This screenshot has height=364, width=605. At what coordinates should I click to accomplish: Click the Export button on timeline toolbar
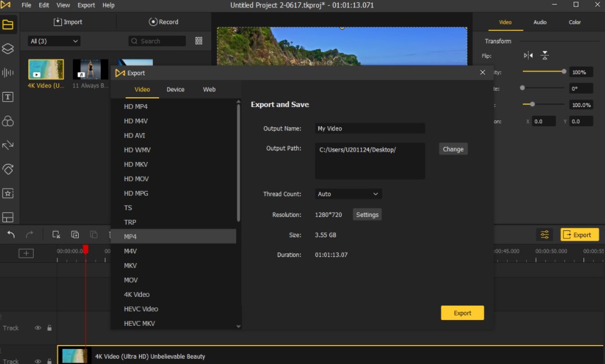pyautogui.click(x=580, y=235)
